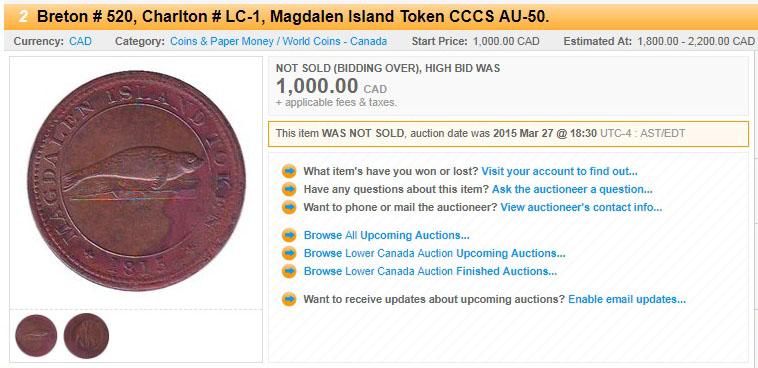
Task: Click arrow icon beside won or lost question
Action: (289, 171)
